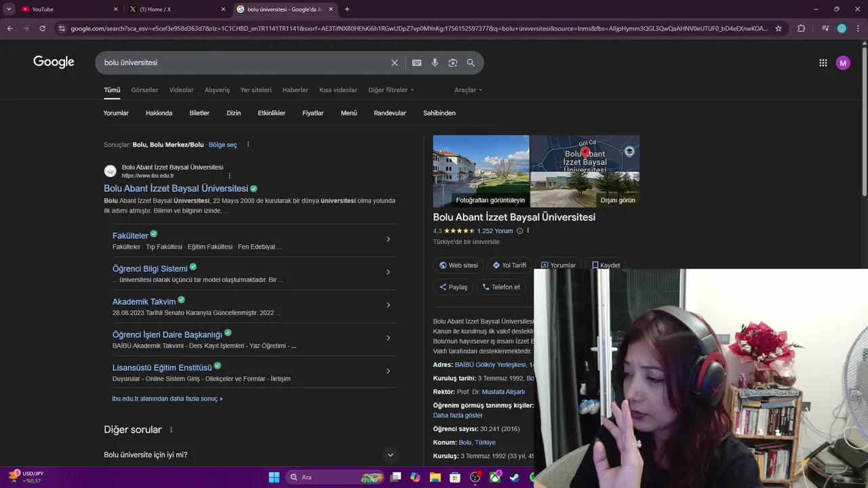Open the 'Dışını görün' street view thumbnail
Screen dimensions: 868x488
pos(585,190)
